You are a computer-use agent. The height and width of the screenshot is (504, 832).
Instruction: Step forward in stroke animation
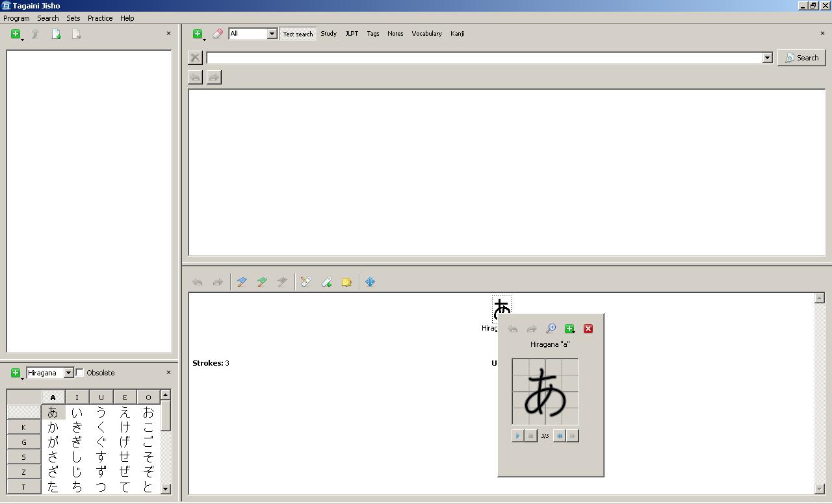pyautogui.click(x=572, y=436)
